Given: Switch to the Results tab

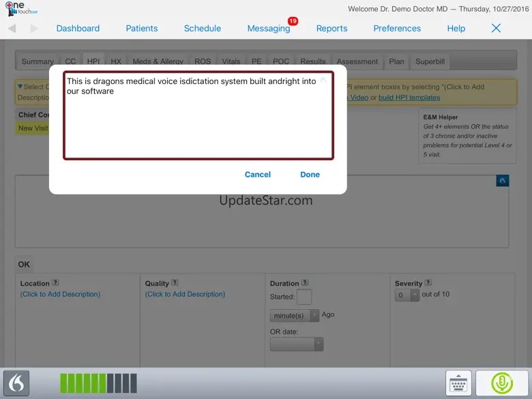Looking at the screenshot, I should tap(313, 61).
